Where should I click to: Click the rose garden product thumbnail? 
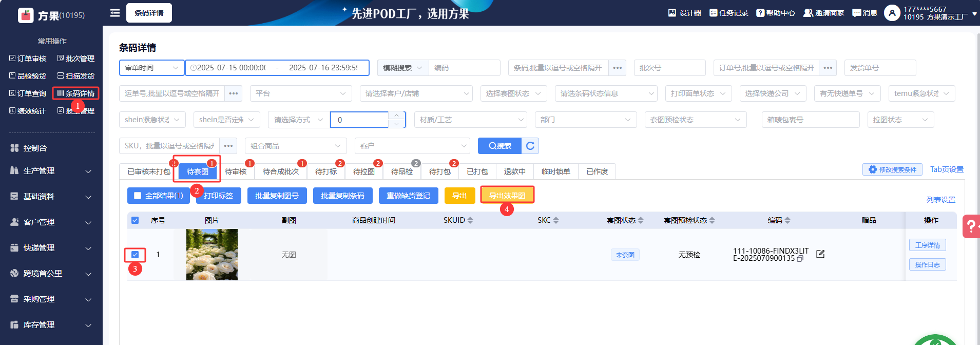(x=212, y=255)
